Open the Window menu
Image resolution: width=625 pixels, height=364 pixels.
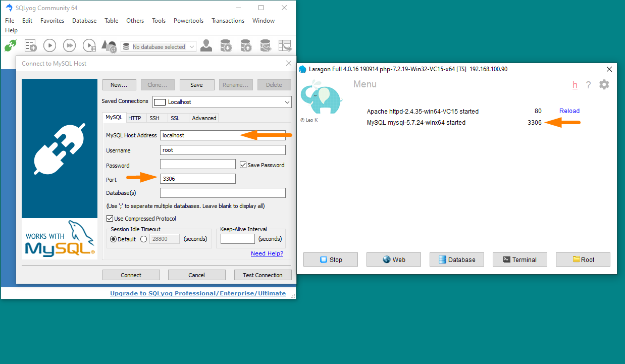click(264, 21)
